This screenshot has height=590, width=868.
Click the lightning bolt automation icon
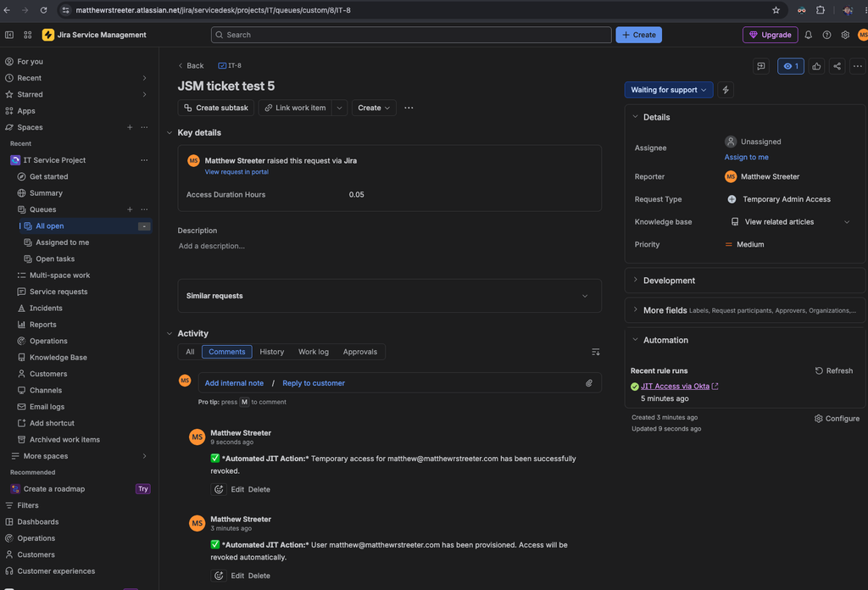(726, 90)
